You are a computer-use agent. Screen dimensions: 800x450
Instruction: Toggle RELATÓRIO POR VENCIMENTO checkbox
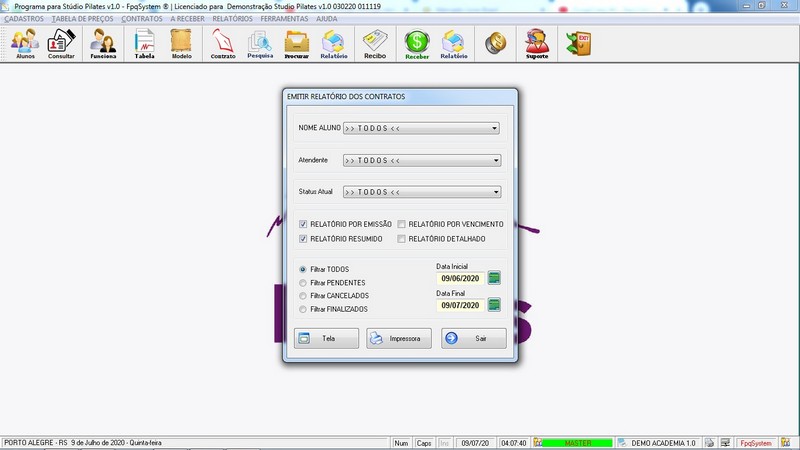[402, 224]
